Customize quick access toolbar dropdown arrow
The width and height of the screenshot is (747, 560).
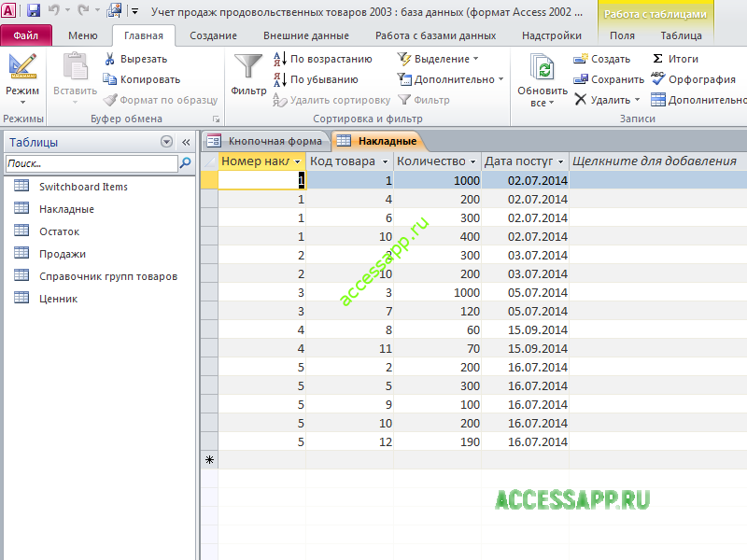134,11
